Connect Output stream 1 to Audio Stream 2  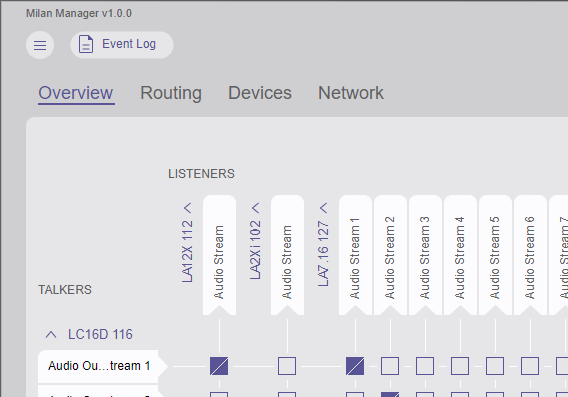click(x=390, y=366)
